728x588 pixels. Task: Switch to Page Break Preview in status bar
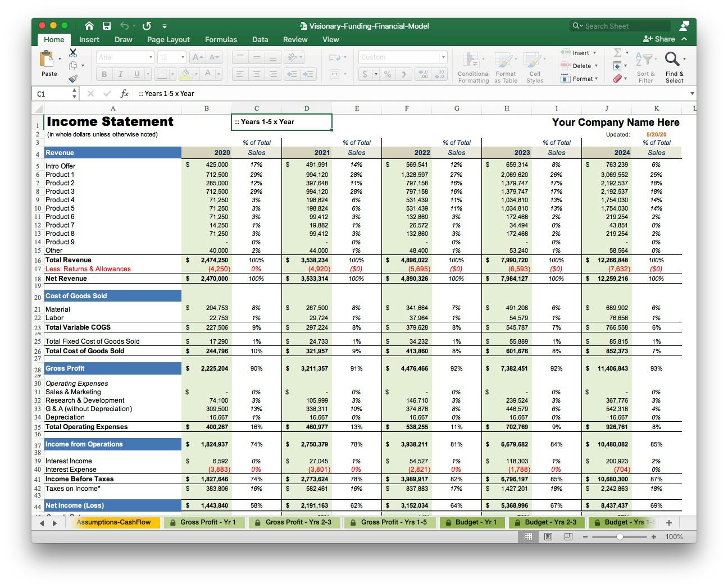568,537
